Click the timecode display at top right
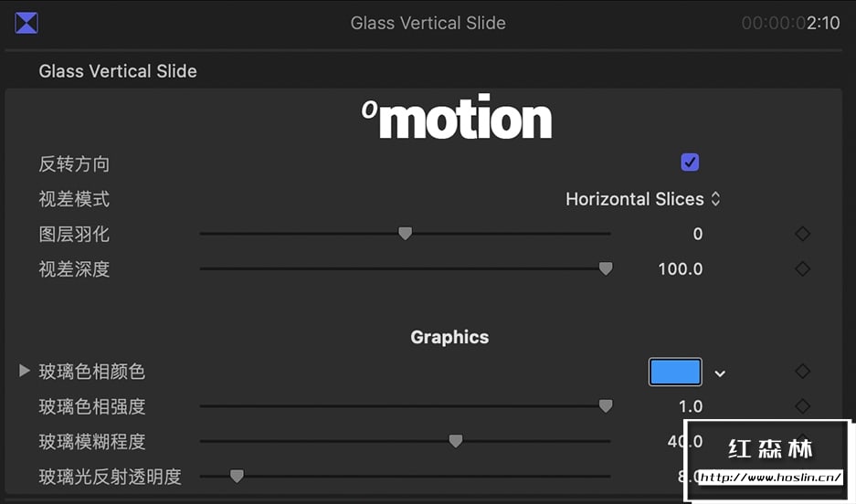 coord(790,23)
